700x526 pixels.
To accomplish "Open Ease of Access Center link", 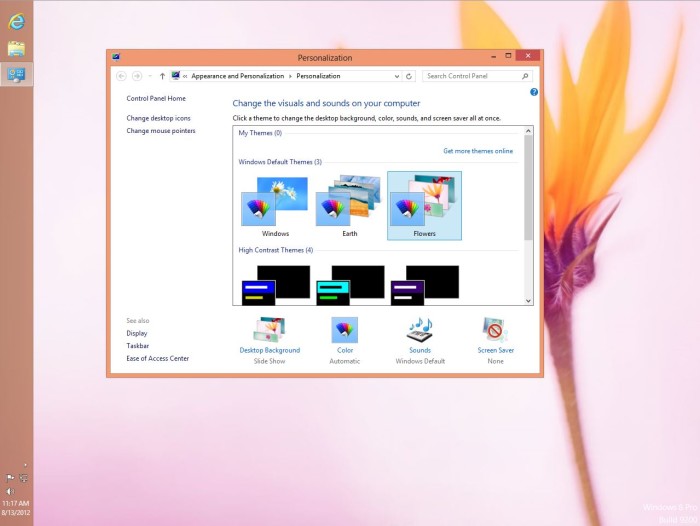I will [158, 358].
